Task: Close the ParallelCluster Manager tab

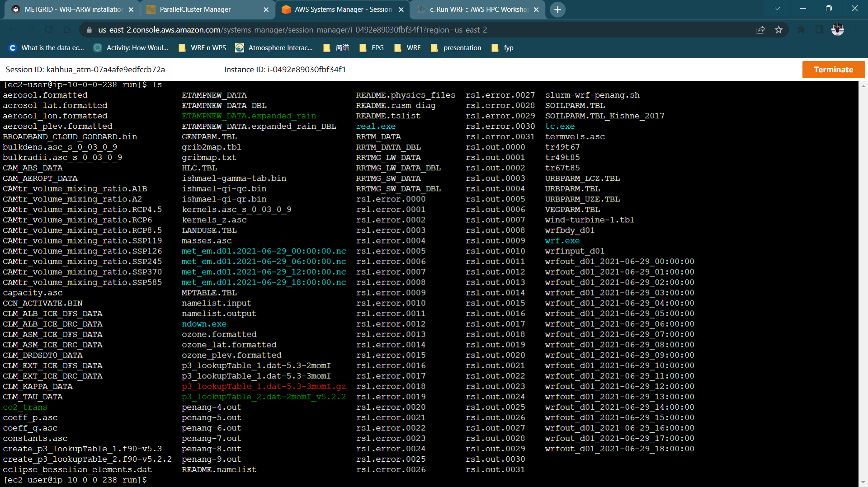Action: 266,9
